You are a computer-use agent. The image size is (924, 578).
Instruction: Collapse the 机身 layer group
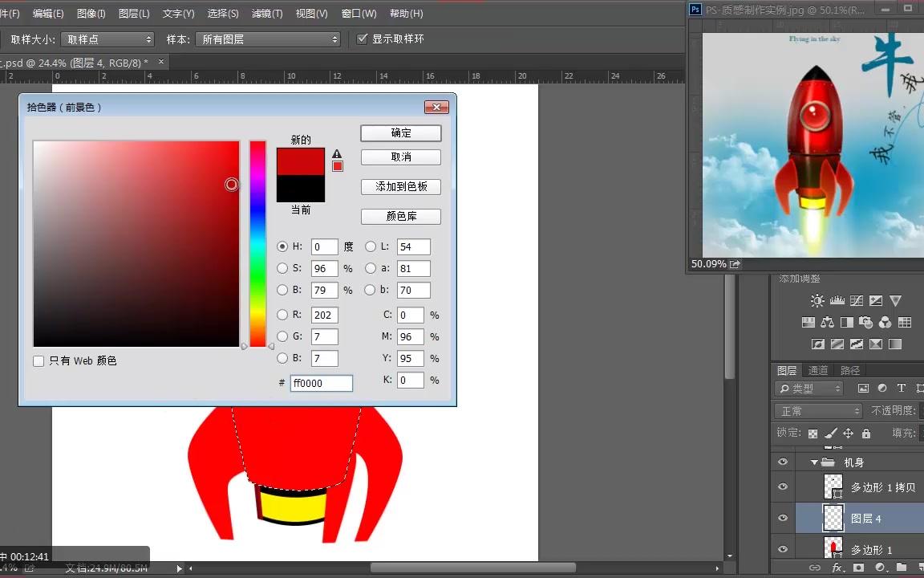click(814, 462)
